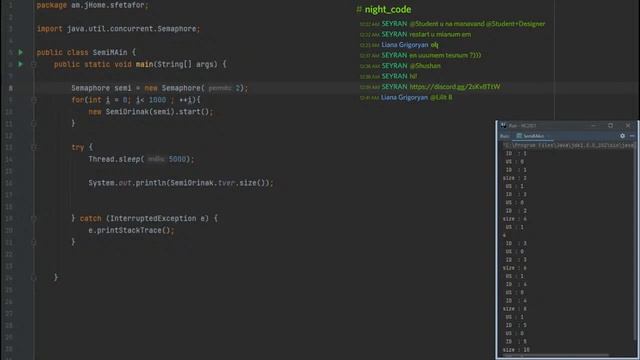This screenshot has height=360, width=640.
Task: Click the Run console vertical scrollbar
Action: 635,241
